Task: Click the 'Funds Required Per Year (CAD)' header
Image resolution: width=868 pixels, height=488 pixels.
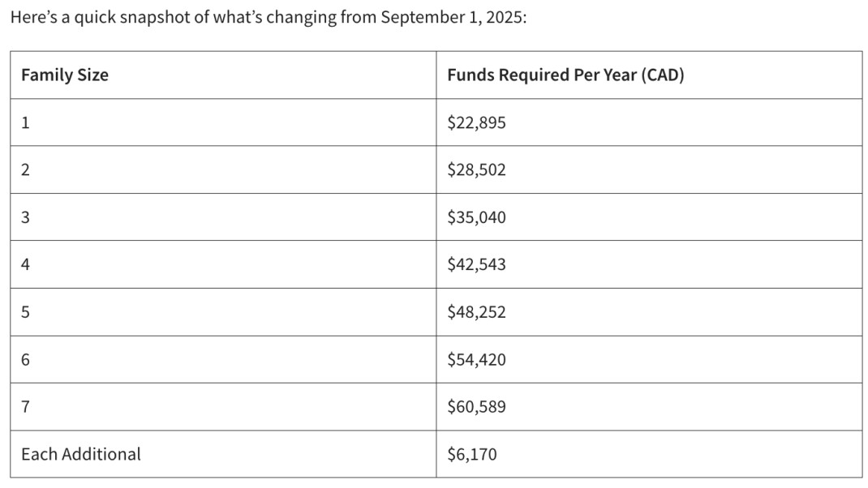Action: pos(565,75)
